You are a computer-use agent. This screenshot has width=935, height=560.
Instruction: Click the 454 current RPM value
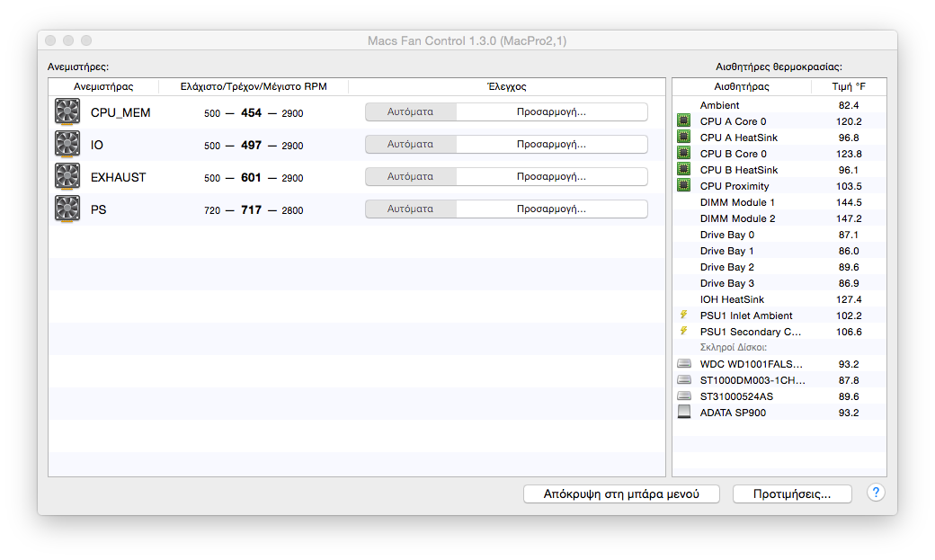(251, 112)
